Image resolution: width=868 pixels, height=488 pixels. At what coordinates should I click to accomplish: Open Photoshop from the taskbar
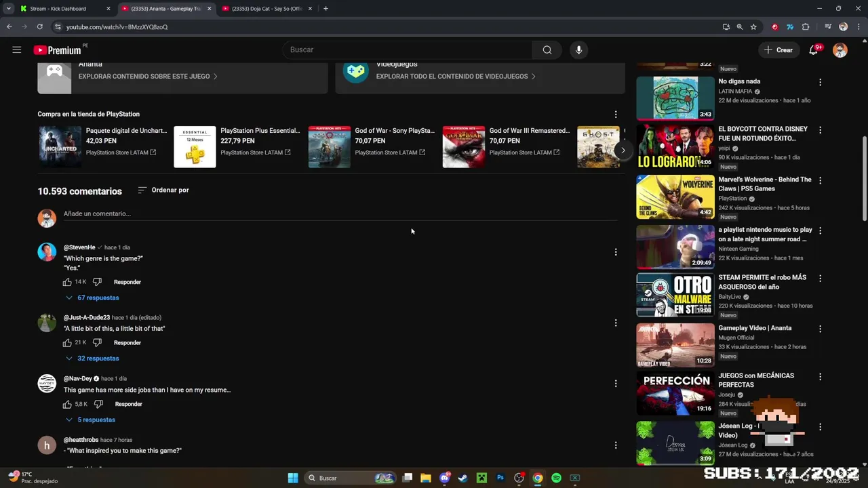(x=500, y=478)
